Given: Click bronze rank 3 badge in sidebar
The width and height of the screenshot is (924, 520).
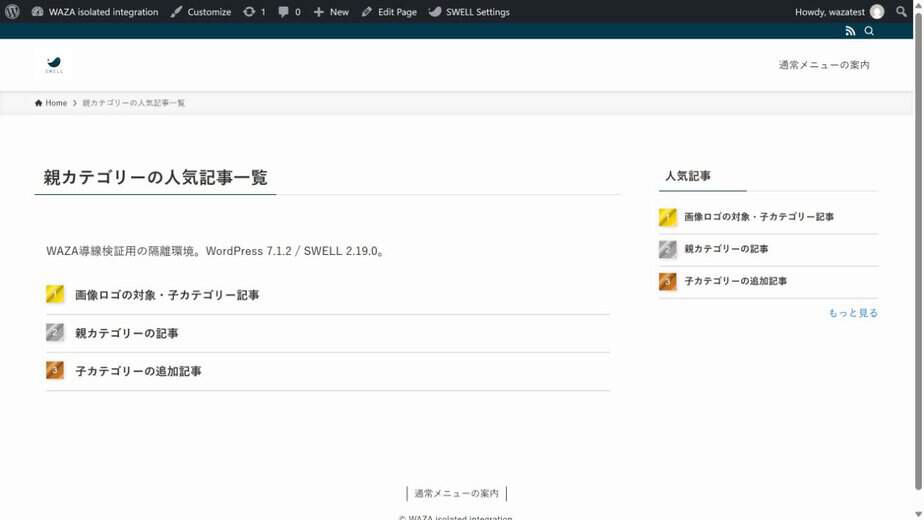Looking at the screenshot, I should [x=668, y=281].
